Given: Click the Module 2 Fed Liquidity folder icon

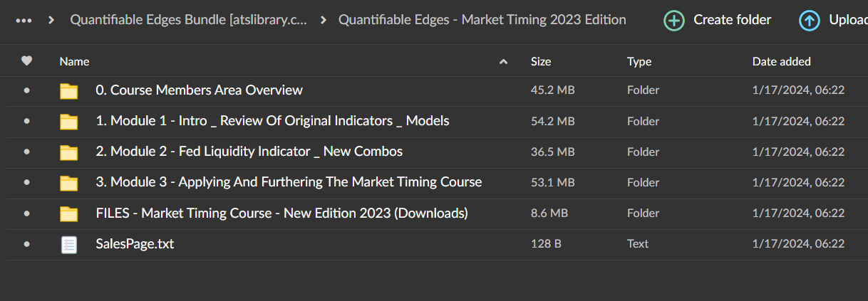Looking at the screenshot, I should pyautogui.click(x=68, y=152).
